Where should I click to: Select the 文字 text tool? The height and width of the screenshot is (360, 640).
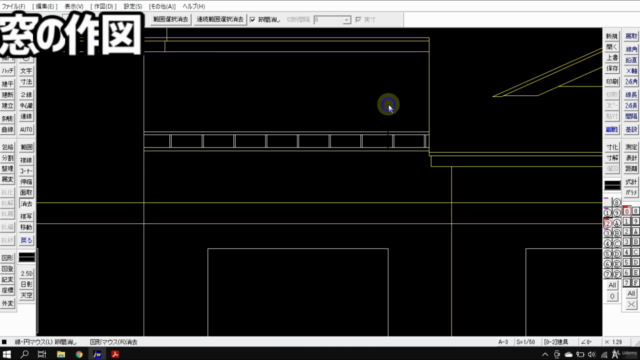point(26,71)
